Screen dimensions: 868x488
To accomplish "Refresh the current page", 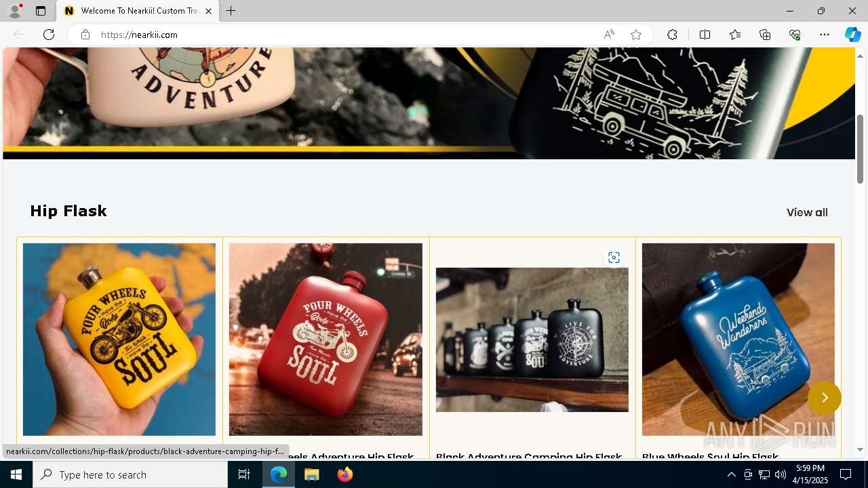I will (x=49, y=35).
